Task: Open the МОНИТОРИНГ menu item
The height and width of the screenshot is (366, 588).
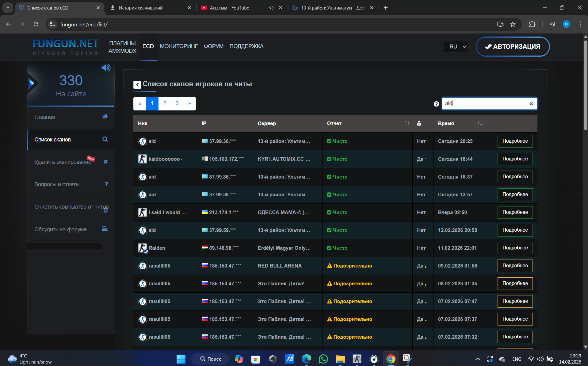Action: [179, 46]
